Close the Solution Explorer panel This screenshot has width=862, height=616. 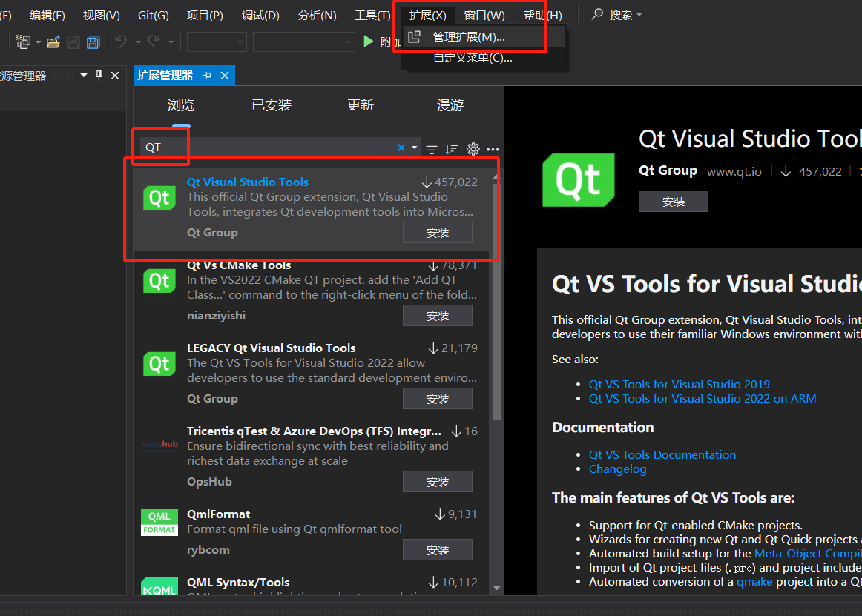point(115,76)
